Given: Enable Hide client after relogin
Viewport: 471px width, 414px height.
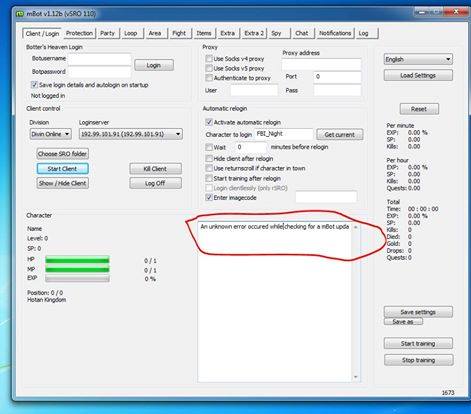Looking at the screenshot, I should [x=209, y=158].
